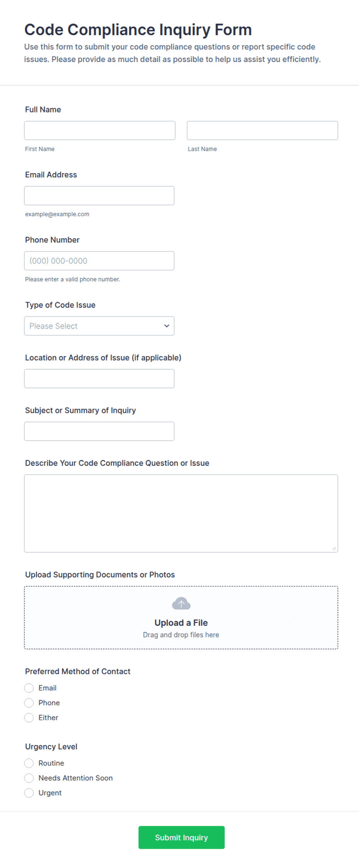Click the cloud upload icon
Viewport: 359px width, 868px height.
[x=181, y=603]
